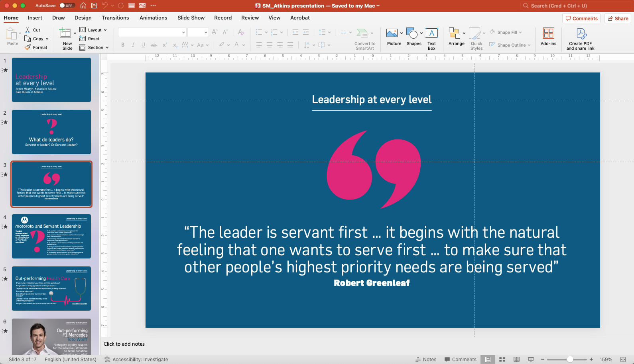Expand the Shape Outline dropdown
The height and width of the screenshot is (364, 634).
coord(529,45)
